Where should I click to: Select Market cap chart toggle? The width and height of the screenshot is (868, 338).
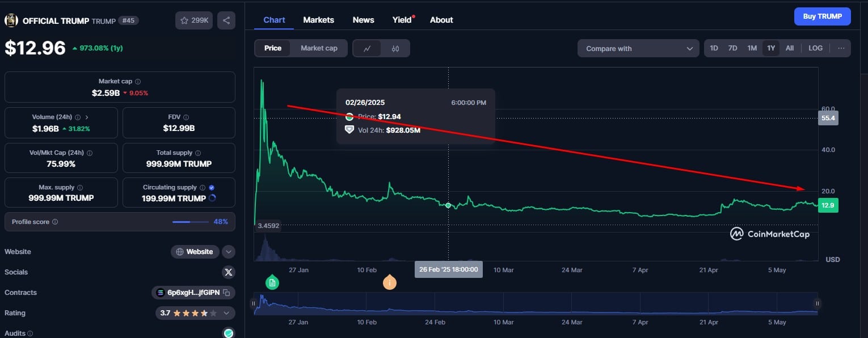[319, 48]
